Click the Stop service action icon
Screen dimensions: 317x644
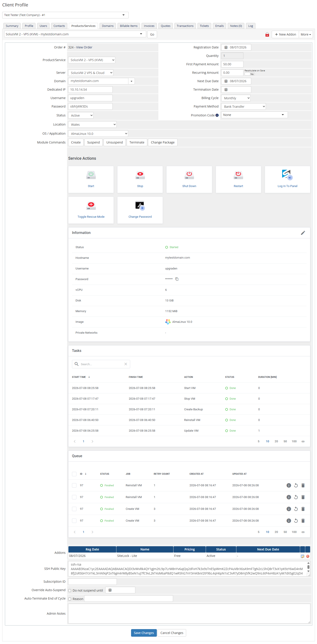(x=140, y=175)
